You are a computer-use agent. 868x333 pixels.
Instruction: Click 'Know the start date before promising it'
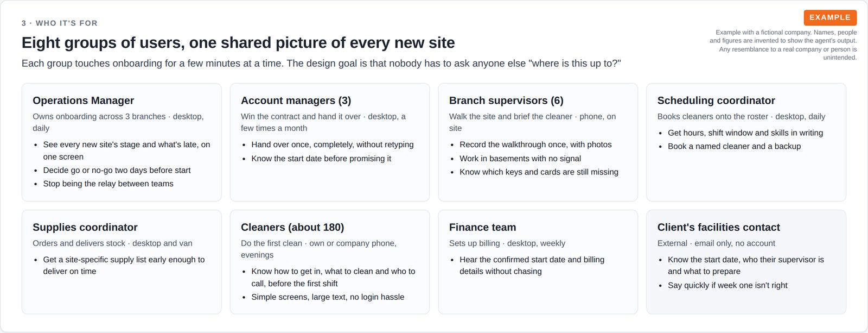point(321,159)
